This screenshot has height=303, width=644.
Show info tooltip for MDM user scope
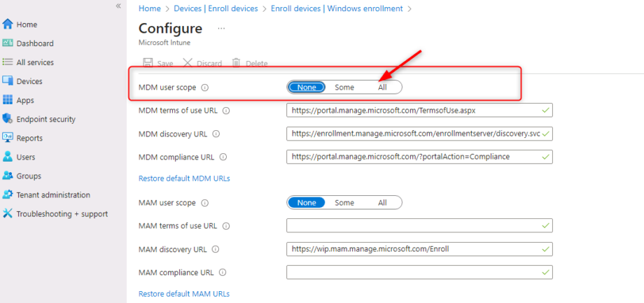(x=205, y=87)
